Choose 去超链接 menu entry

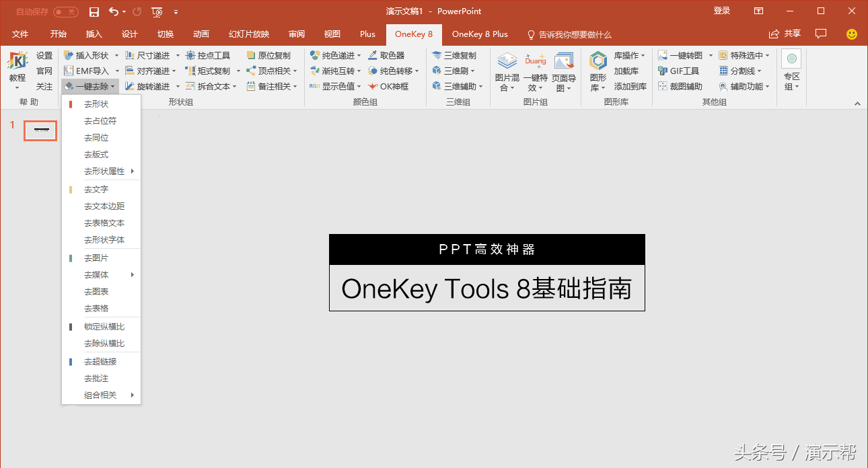coord(101,361)
